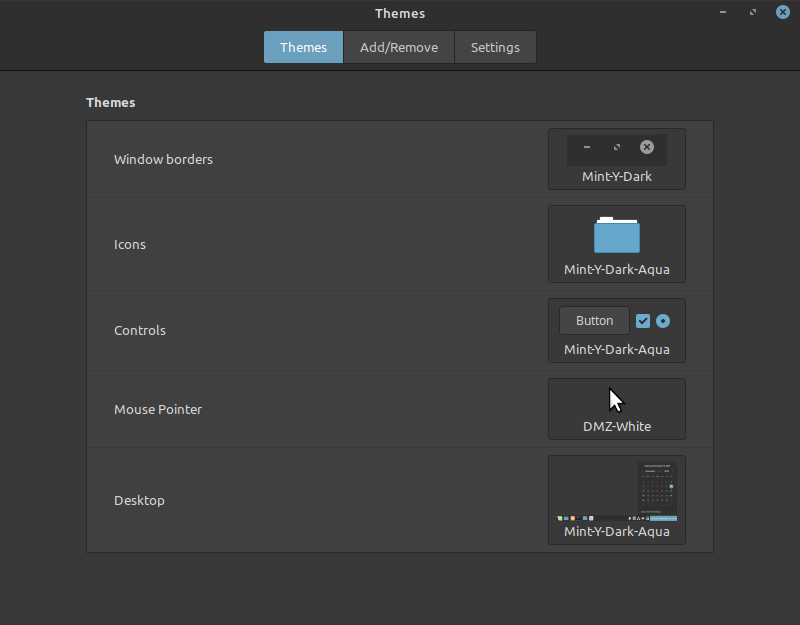The width and height of the screenshot is (800, 625).
Task: Click the minimize glyph in window borders preview
Action: tap(587, 147)
